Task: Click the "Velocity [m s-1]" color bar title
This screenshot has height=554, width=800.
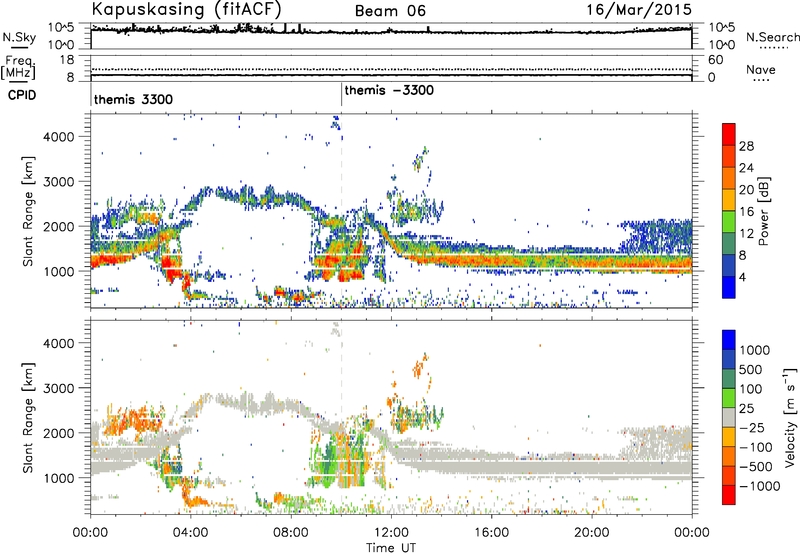Action: click(790, 417)
